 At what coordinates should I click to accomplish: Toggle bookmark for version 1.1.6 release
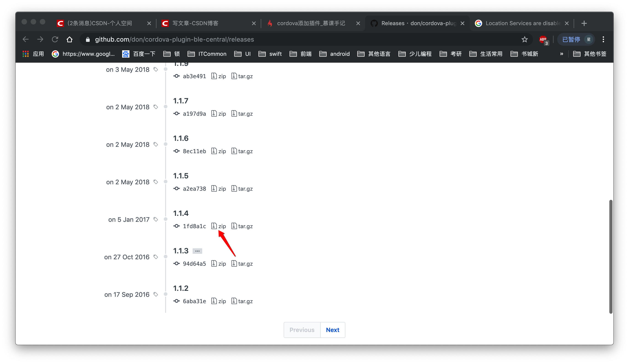click(156, 144)
